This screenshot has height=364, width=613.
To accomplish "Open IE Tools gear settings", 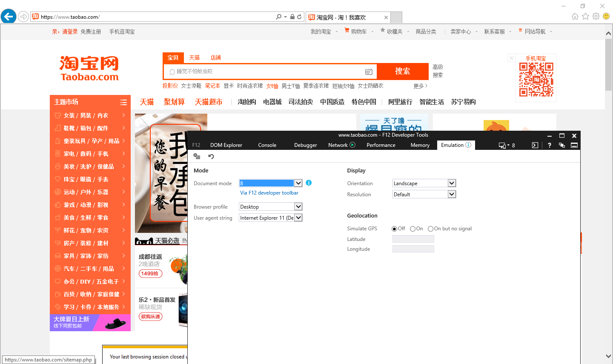I will coord(596,16).
